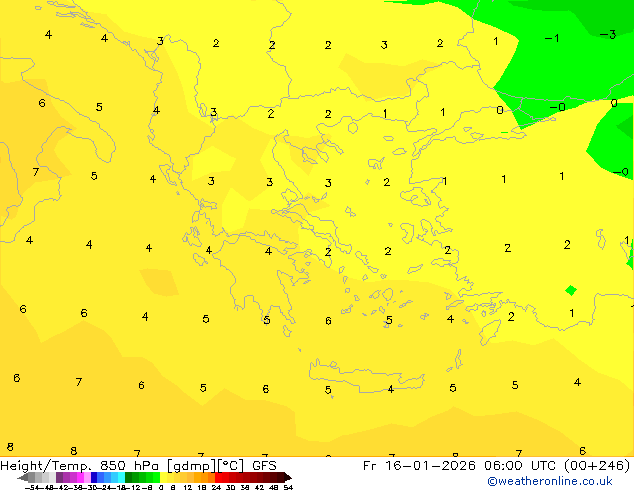Click the gray left arrow of color legend
634x490 pixels.
(23, 478)
